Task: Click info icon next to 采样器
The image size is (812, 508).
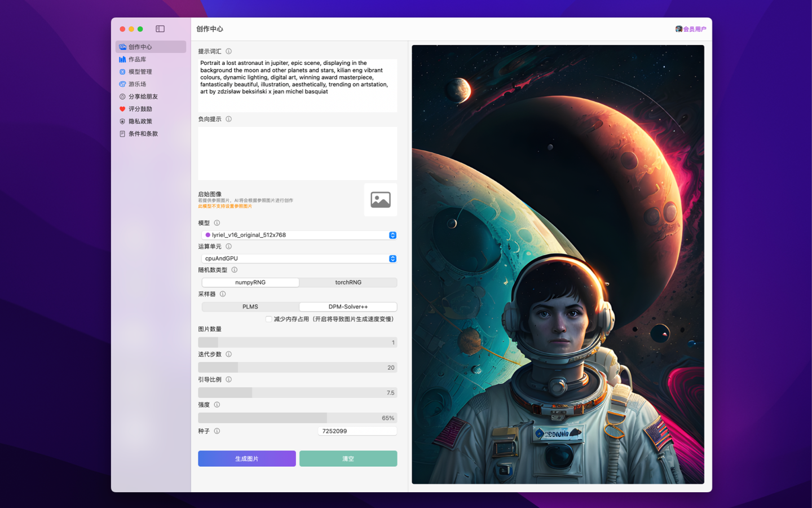Action: point(223,294)
